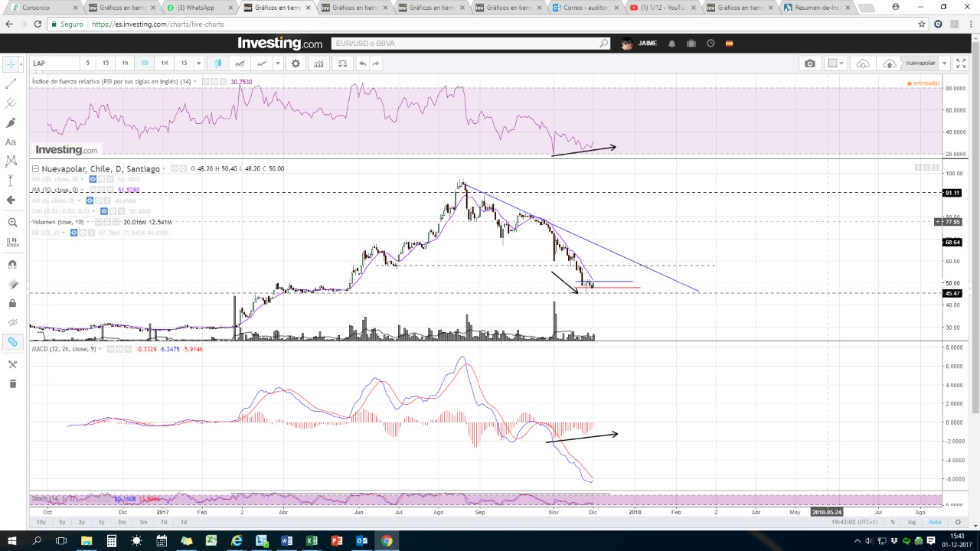Select the crosshair cursor tool
The height and width of the screenshot is (551, 980).
click(x=11, y=64)
